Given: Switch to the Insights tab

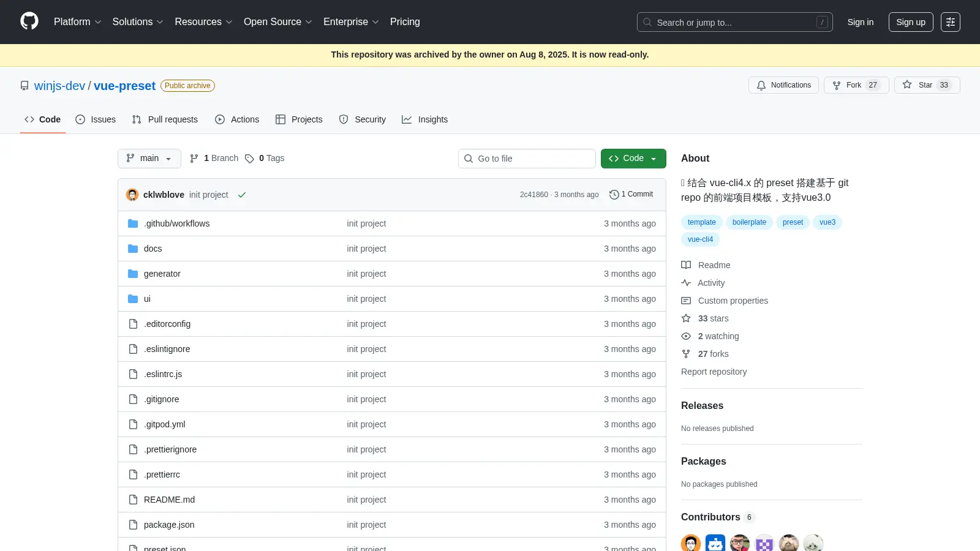Looking at the screenshot, I should (424, 119).
